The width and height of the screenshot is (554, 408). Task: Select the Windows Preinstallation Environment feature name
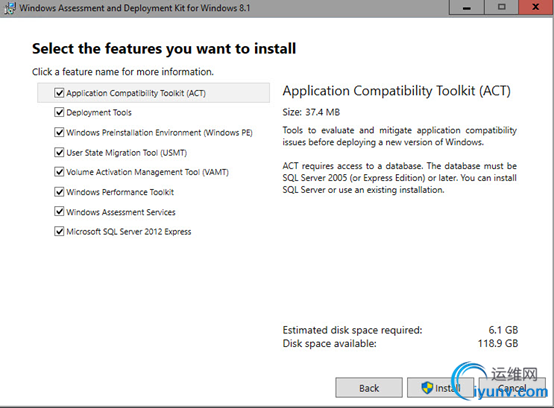[x=159, y=133]
